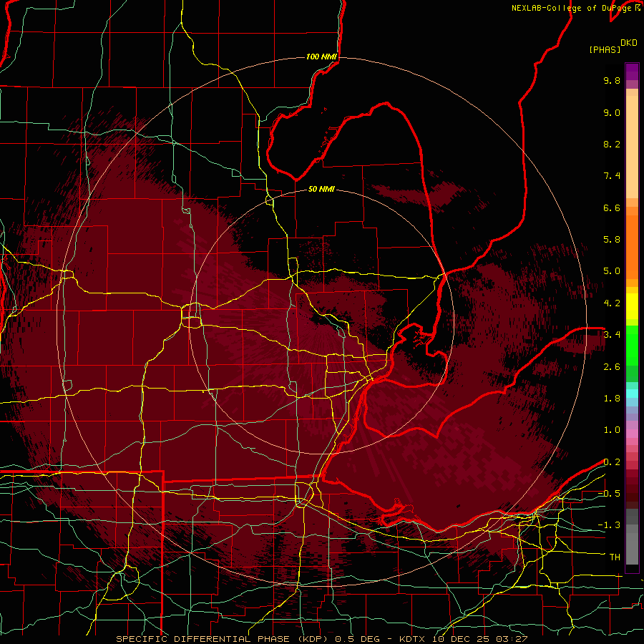The image size is (644, 644).
Task: Click the -0.5 legend value
Action: [609, 494]
